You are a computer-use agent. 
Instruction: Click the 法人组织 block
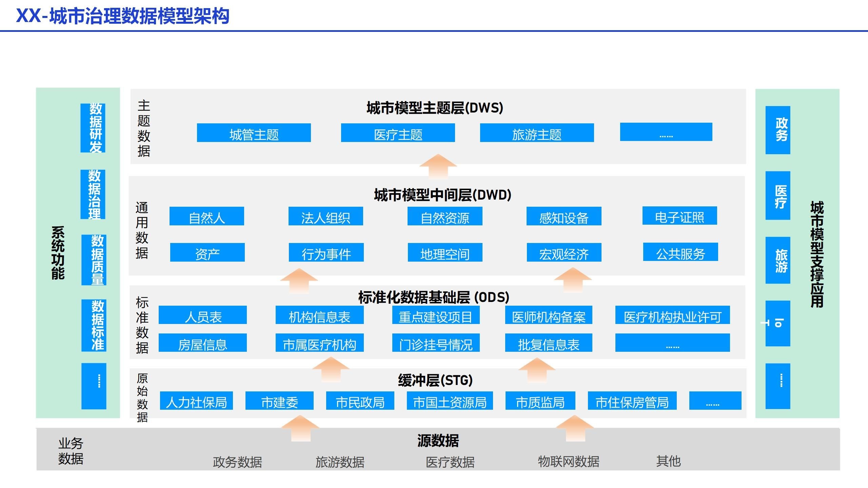(325, 216)
